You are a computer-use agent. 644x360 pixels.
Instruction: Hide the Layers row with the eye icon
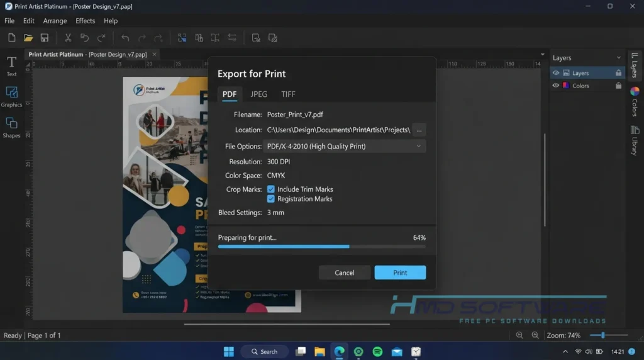coord(556,73)
